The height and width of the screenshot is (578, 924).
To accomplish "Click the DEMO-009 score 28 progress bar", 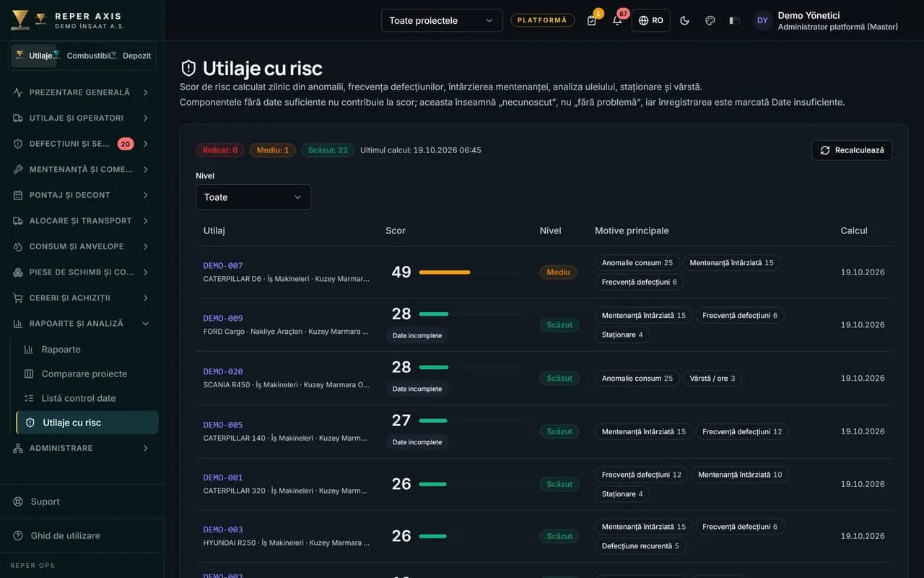I will pyautogui.click(x=471, y=314).
